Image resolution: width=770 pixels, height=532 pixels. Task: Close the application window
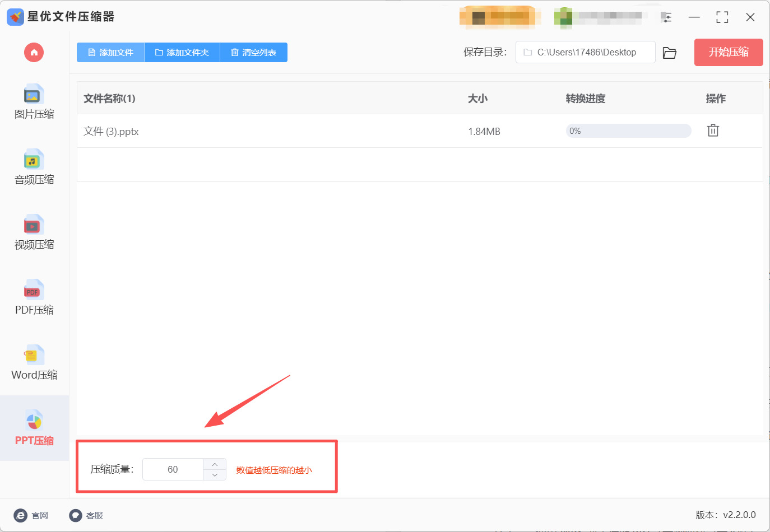tap(750, 17)
